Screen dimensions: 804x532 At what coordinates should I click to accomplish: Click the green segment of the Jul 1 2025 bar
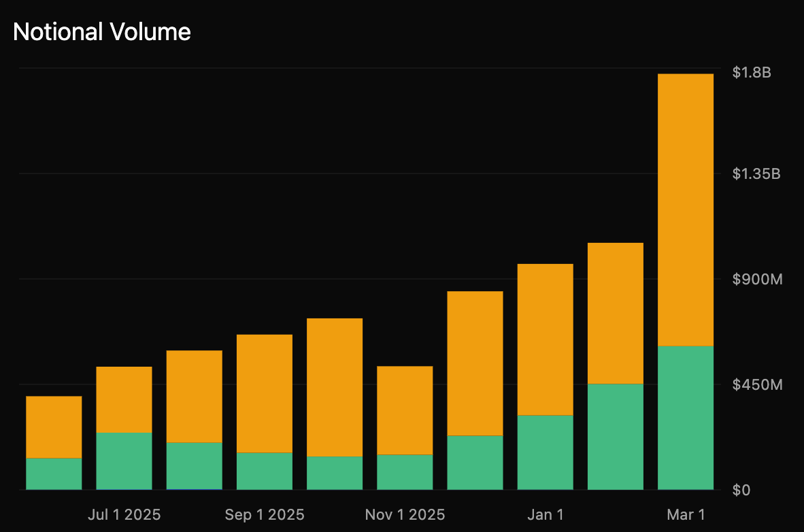[x=124, y=461]
